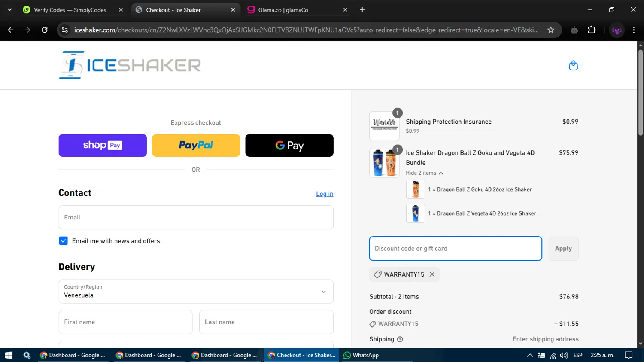The width and height of the screenshot is (644, 362).
Task: Select the Checkout - Ice Shaker tab
Action: pos(185,10)
